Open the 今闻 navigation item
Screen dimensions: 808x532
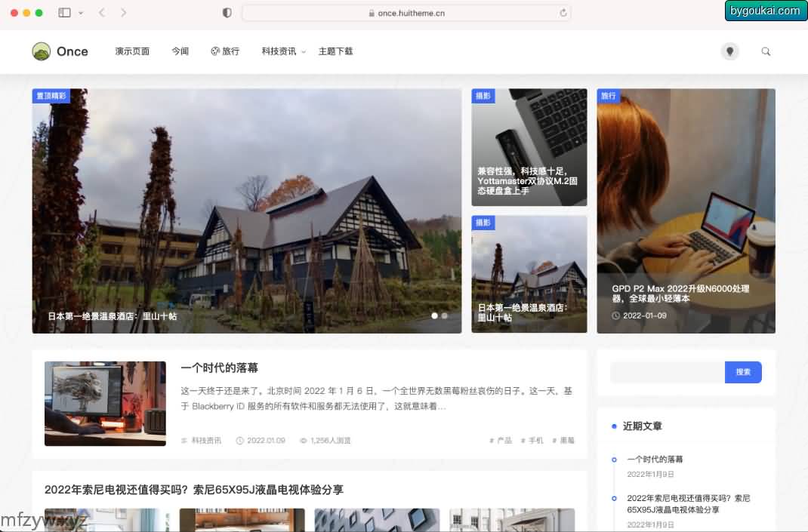pyautogui.click(x=180, y=51)
